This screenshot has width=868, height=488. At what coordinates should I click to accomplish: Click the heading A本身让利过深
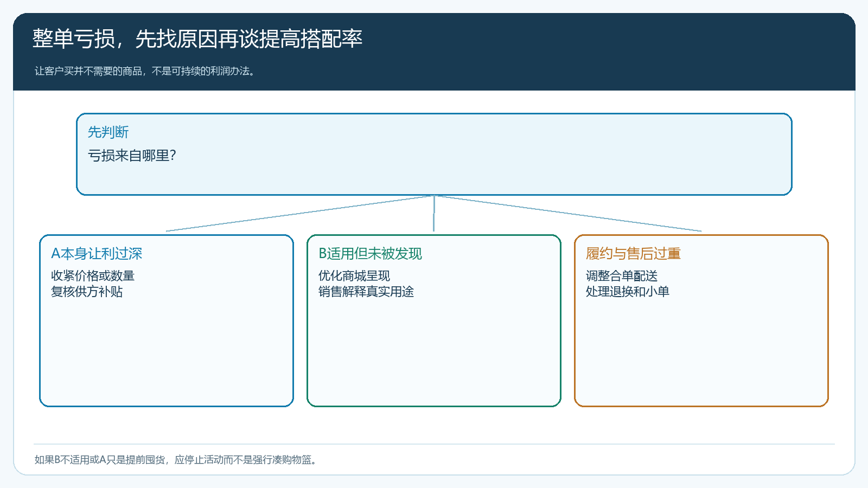(x=97, y=254)
